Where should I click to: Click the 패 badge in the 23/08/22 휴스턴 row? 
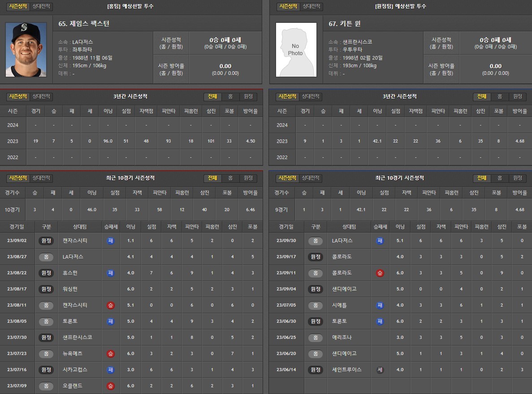(x=111, y=273)
